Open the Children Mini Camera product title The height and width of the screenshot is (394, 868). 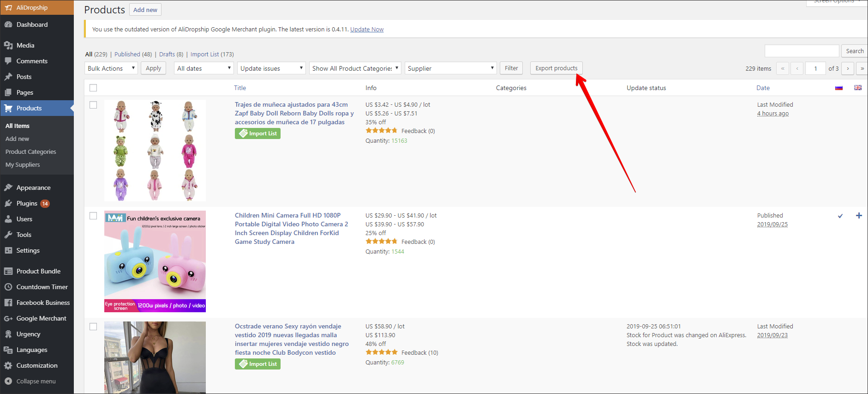(292, 229)
